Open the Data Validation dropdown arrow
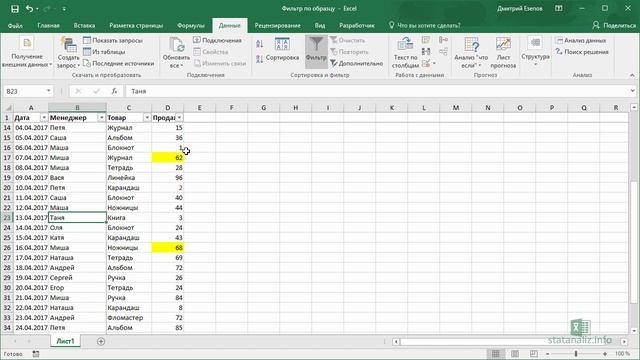Viewport: 640px width, 360px height. coord(434,63)
